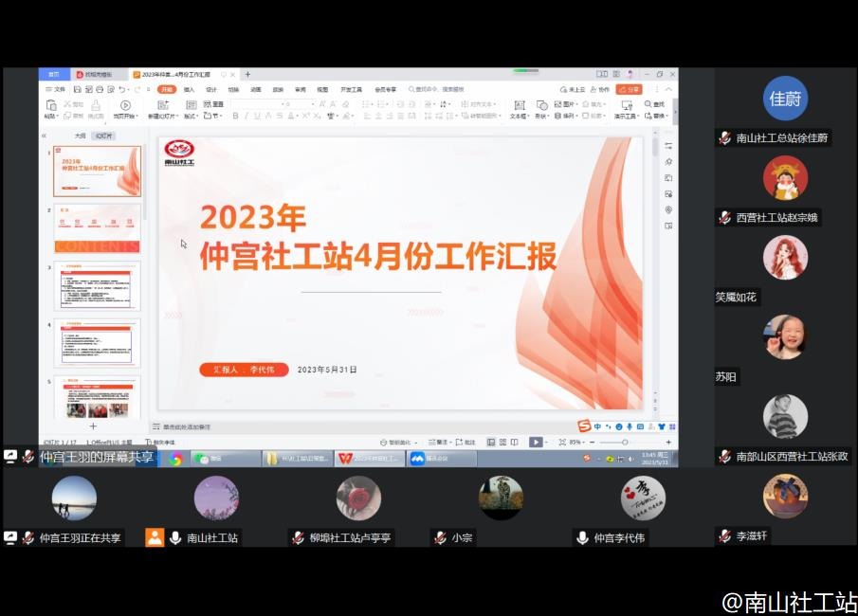Expand the zoom percentage dropdown
The height and width of the screenshot is (616, 858).
[576, 442]
